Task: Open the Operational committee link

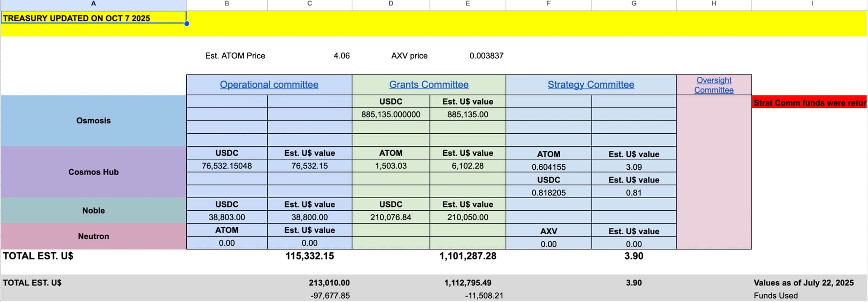Action: click(269, 84)
